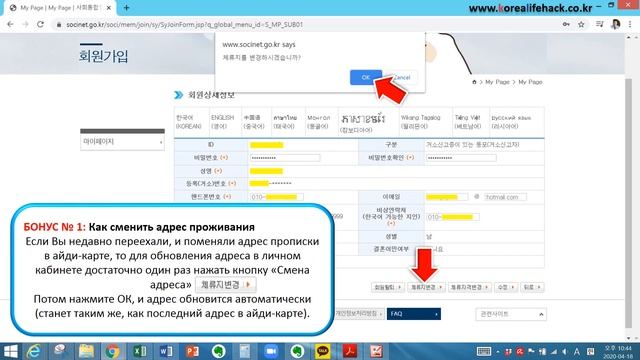This screenshot has width=640, height=360.
Task: Open Chrome three-dot menu
Action: [631, 24]
